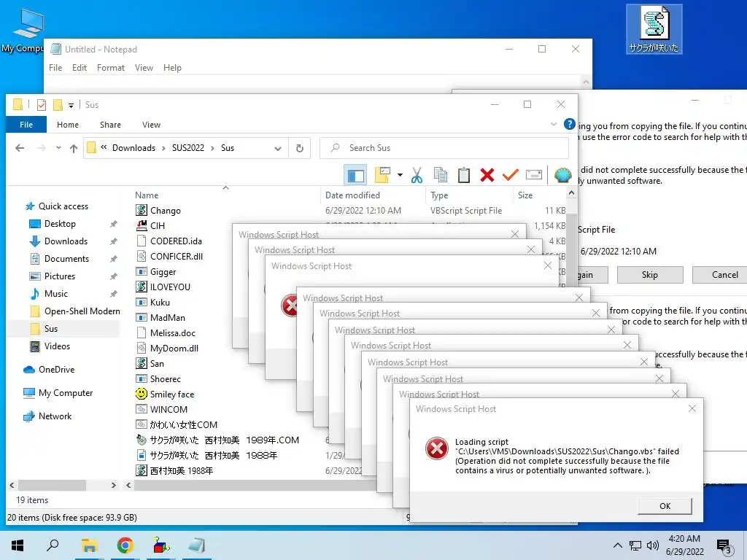Click the Refresh button in address bar

pos(300,148)
